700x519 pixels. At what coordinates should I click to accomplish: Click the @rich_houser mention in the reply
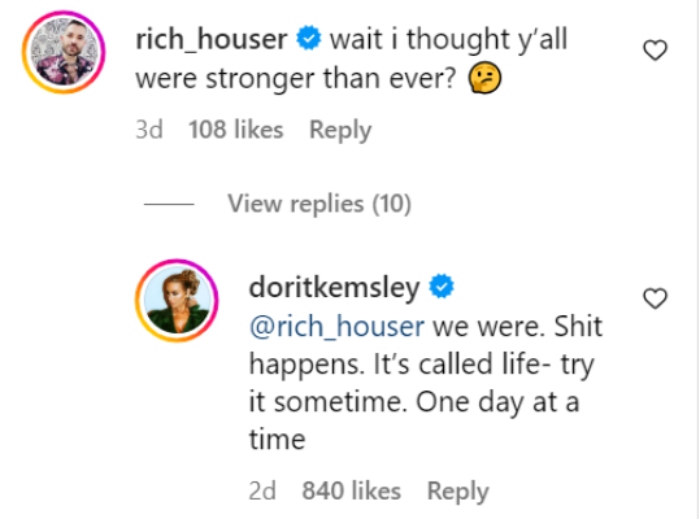[336, 327]
